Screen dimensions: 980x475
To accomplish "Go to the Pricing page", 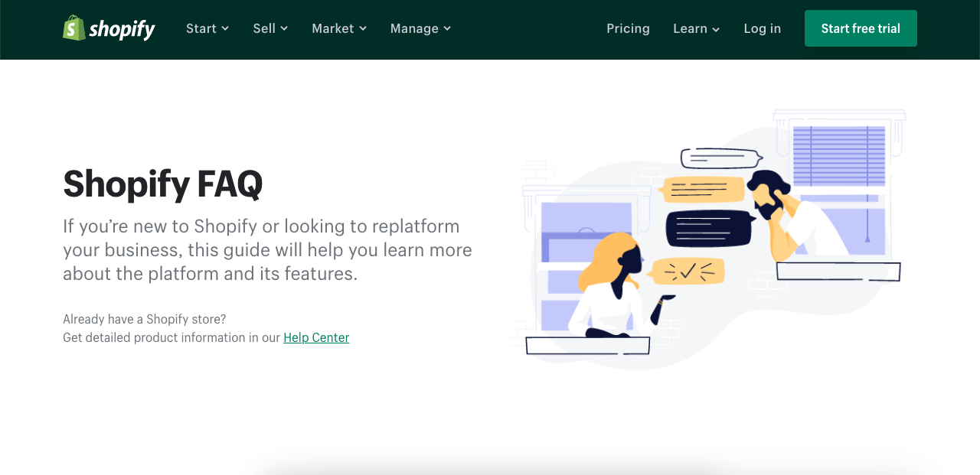I will point(628,28).
